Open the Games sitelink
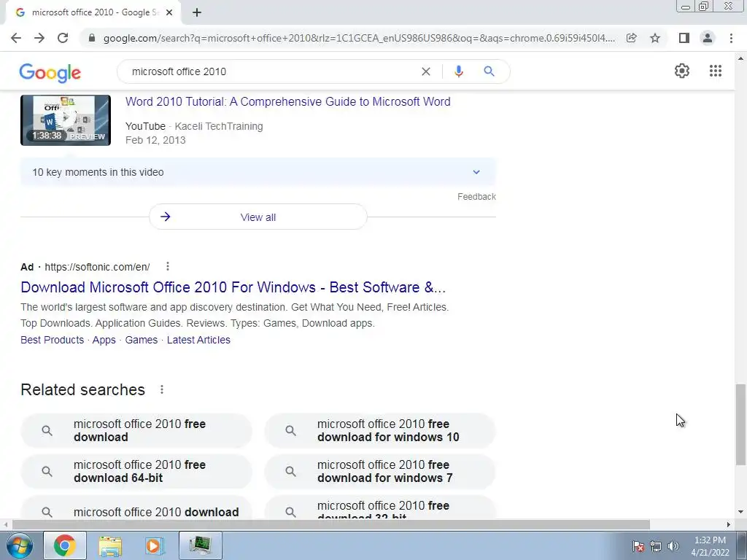 tap(141, 340)
